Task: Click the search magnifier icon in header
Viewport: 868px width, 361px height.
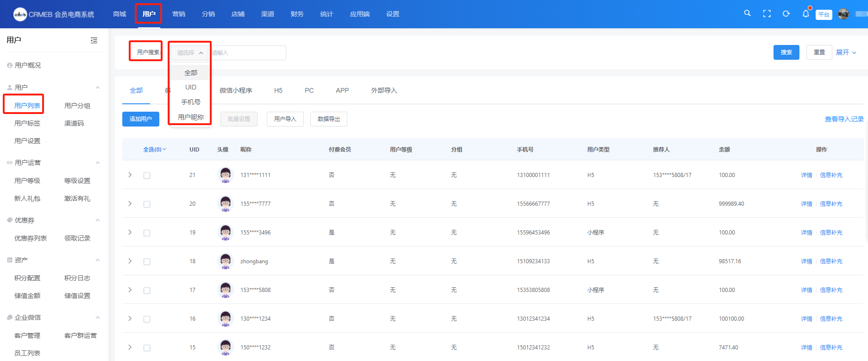Action: point(747,13)
